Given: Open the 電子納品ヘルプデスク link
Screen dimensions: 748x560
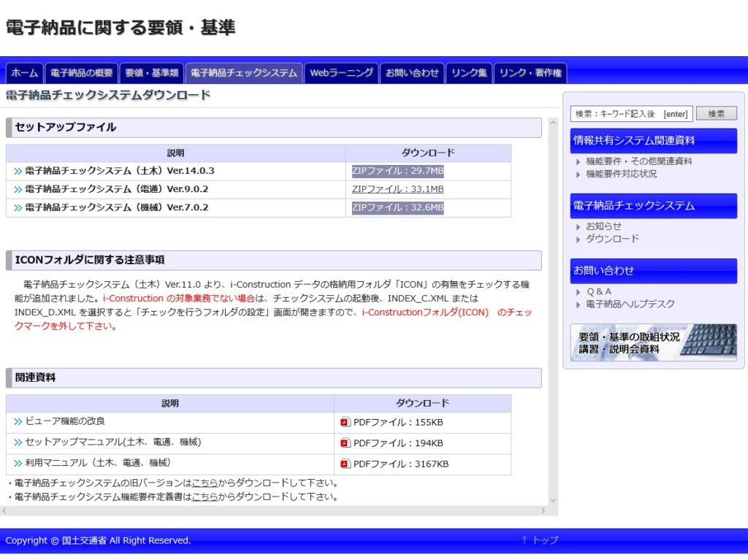Looking at the screenshot, I should click(630, 304).
